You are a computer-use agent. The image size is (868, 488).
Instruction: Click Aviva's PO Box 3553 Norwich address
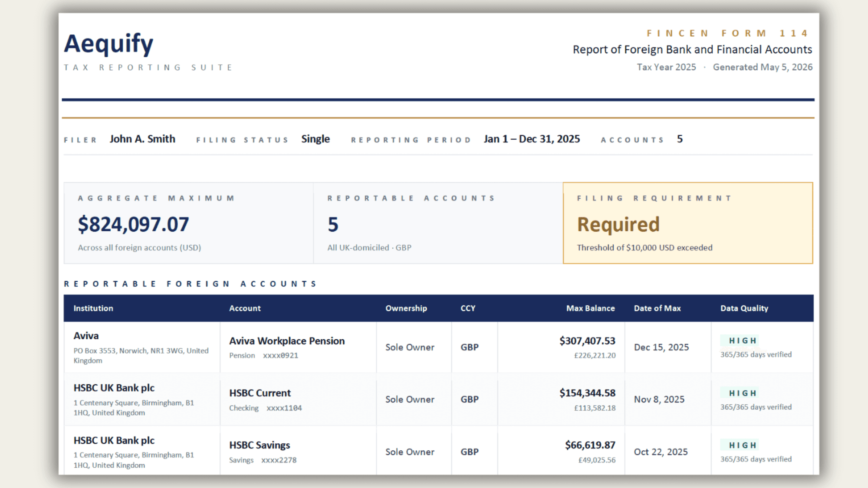pyautogui.click(x=141, y=356)
